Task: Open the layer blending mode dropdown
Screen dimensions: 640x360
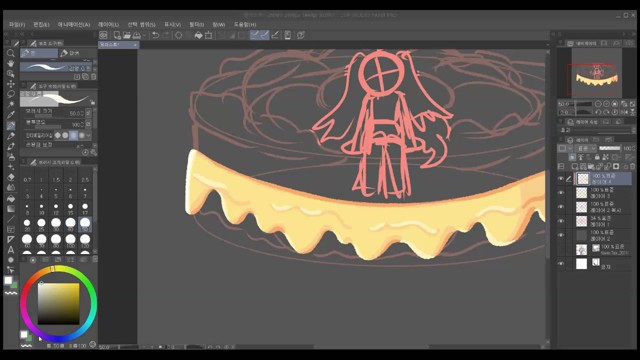Action: click(586, 148)
